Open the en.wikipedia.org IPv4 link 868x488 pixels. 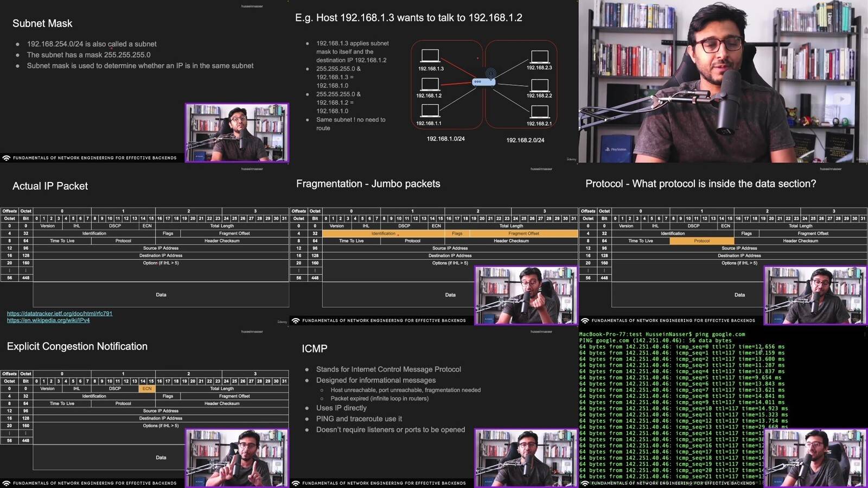(x=48, y=320)
